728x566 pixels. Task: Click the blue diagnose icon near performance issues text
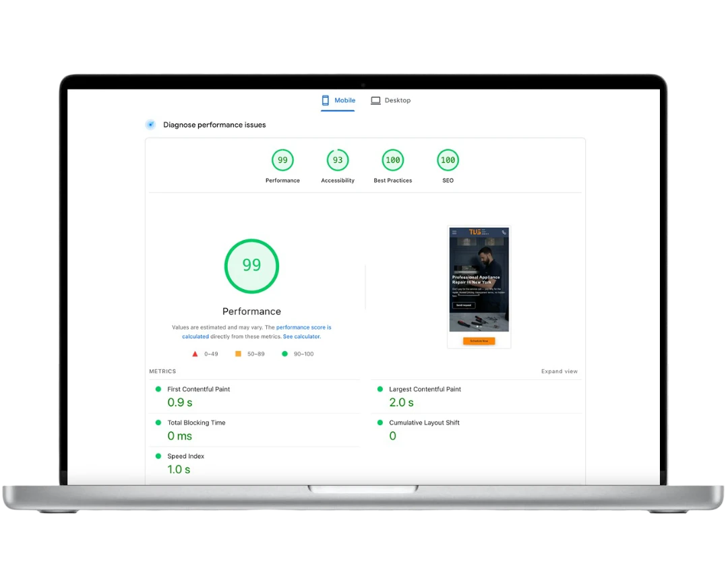coord(150,125)
